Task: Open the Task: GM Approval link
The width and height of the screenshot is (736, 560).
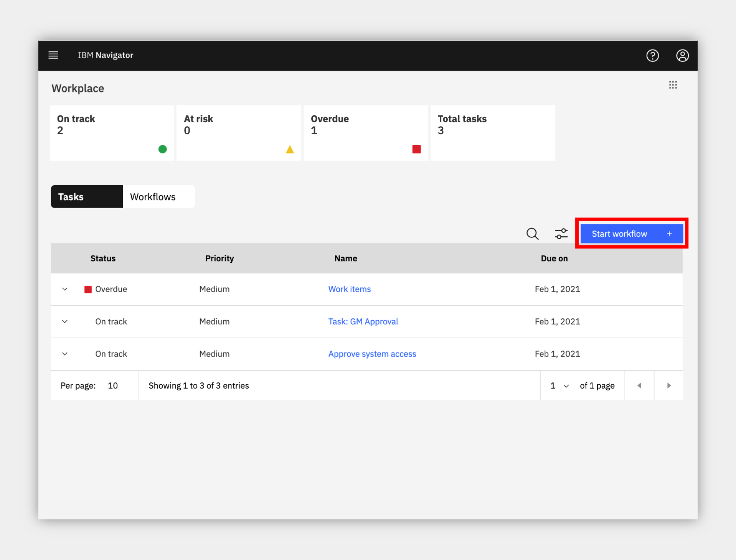Action: (x=363, y=321)
